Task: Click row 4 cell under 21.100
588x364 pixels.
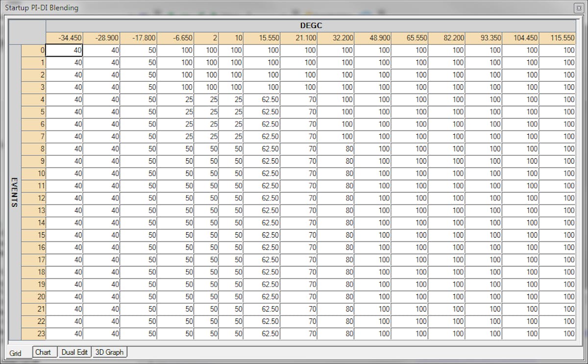Action: [x=298, y=99]
